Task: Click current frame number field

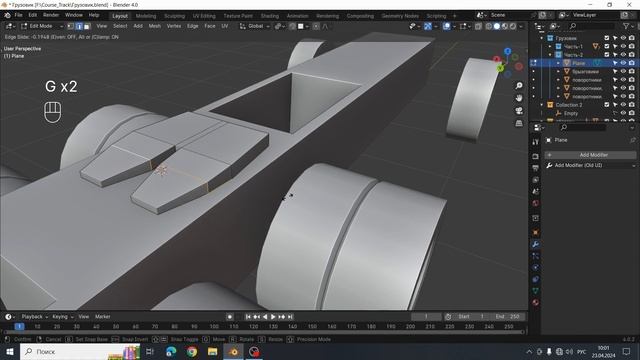Action: coord(426,317)
